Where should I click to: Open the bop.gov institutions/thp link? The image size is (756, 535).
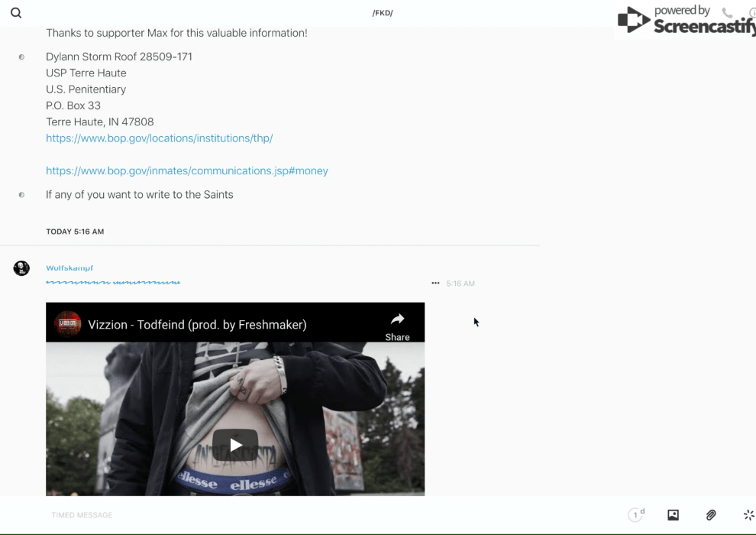[x=159, y=138]
